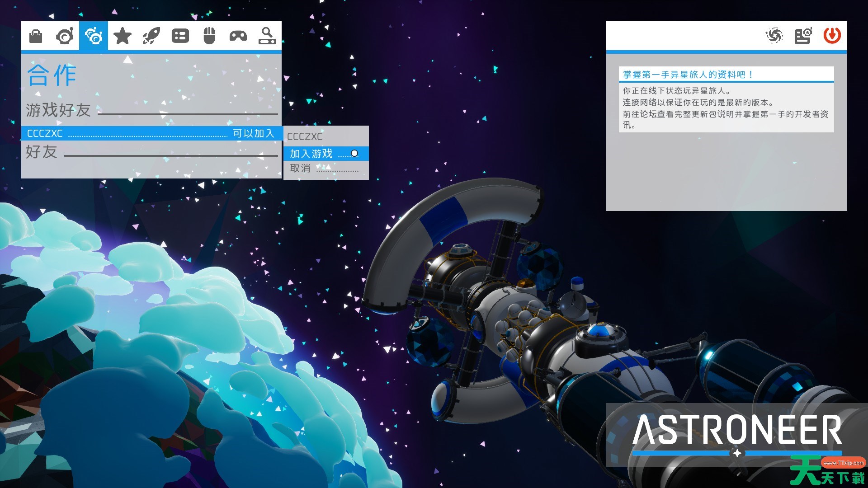Click the 可以加入 status label
Screen dimensions: 868x488
click(x=253, y=133)
